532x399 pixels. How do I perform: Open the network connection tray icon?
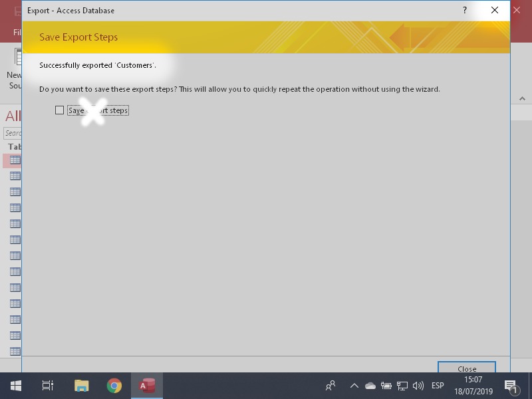[x=402, y=386]
